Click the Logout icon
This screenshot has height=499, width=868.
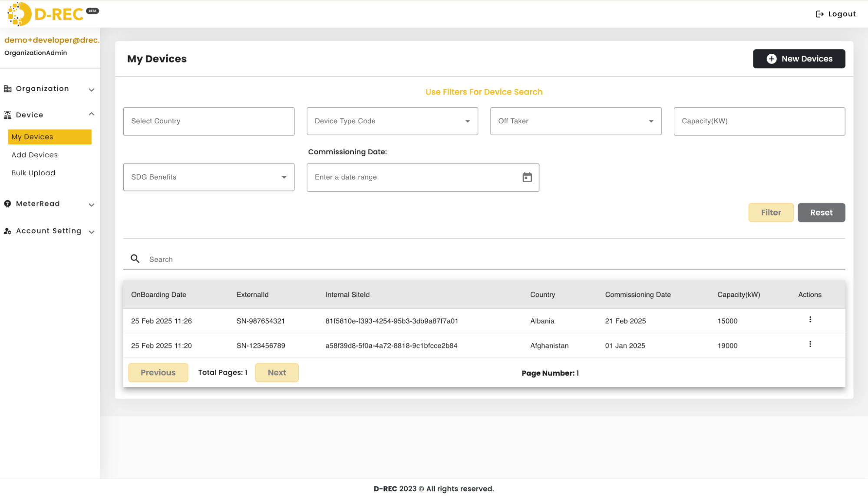tap(819, 14)
